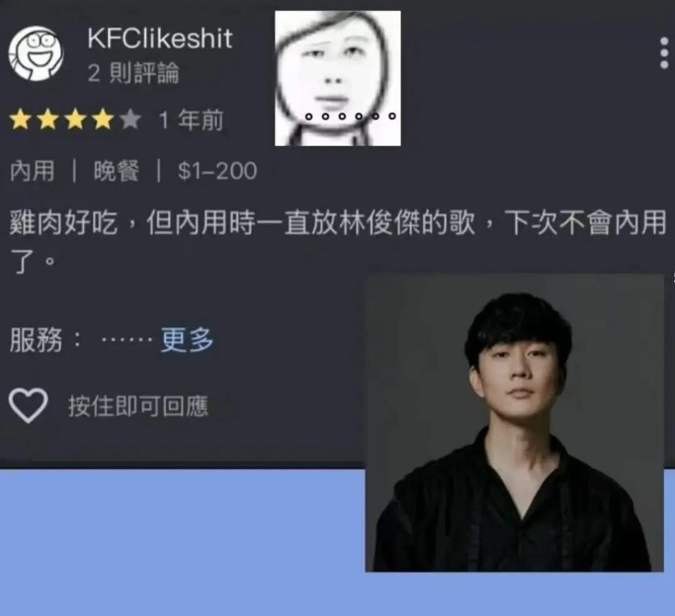Click the review text starting with 雞肉好吃
The height and width of the screenshot is (616, 675).
coord(338,241)
